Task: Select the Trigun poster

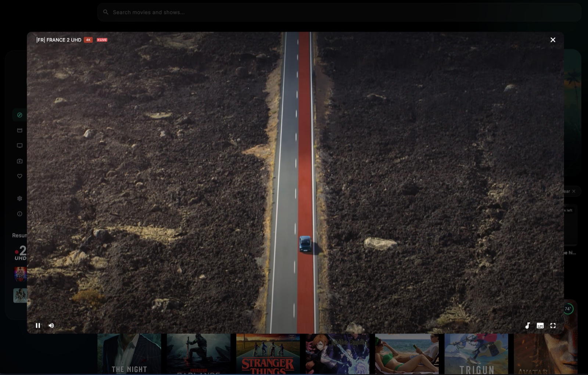Action: [x=476, y=354]
